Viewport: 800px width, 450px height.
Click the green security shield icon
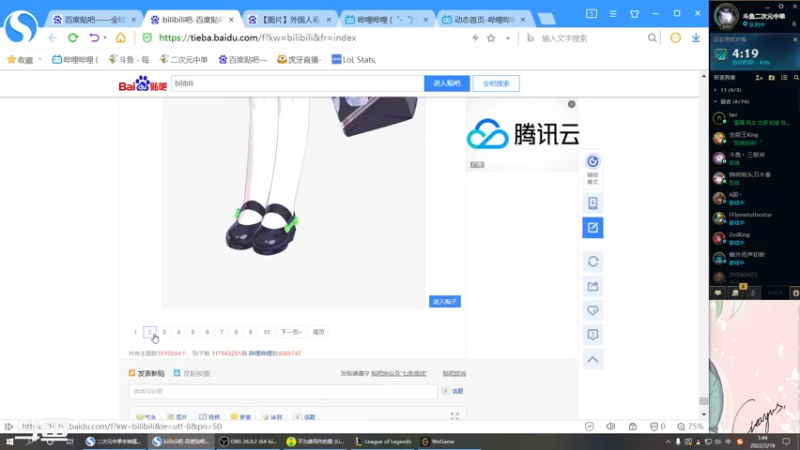pos(147,38)
